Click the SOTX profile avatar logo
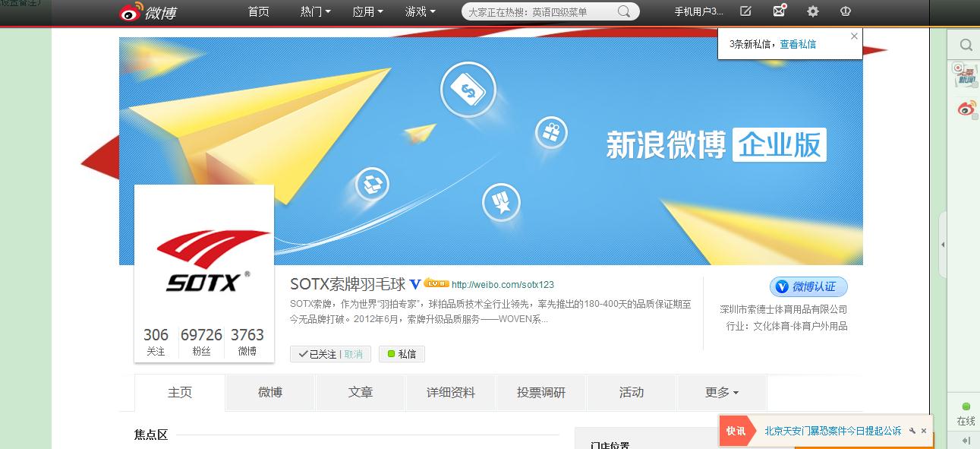 coord(204,255)
